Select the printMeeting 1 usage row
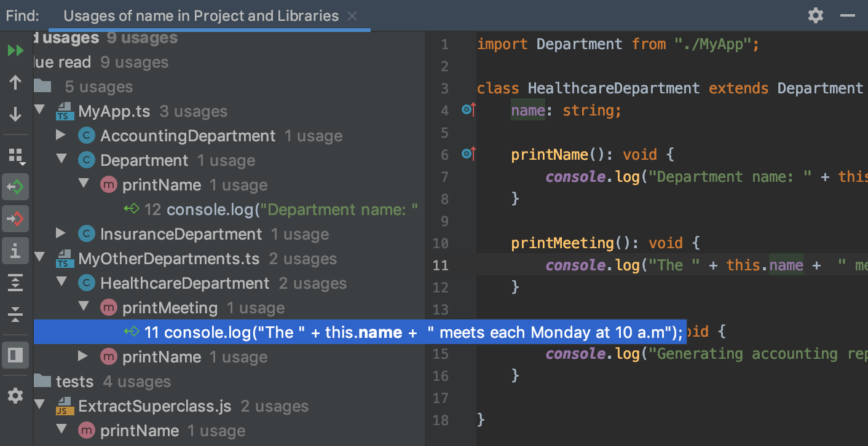The width and height of the screenshot is (868, 446). point(229,308)
